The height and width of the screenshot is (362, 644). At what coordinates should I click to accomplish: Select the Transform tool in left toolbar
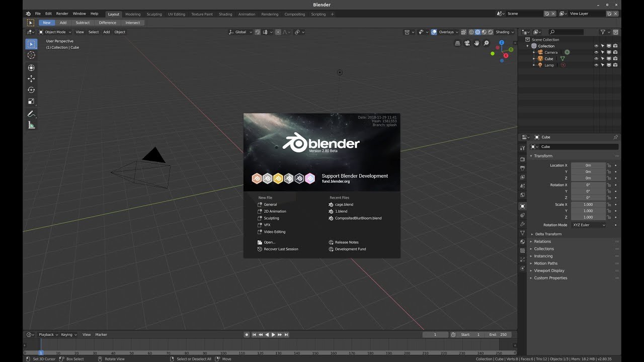pyautogui.click(x=31, y=67)
